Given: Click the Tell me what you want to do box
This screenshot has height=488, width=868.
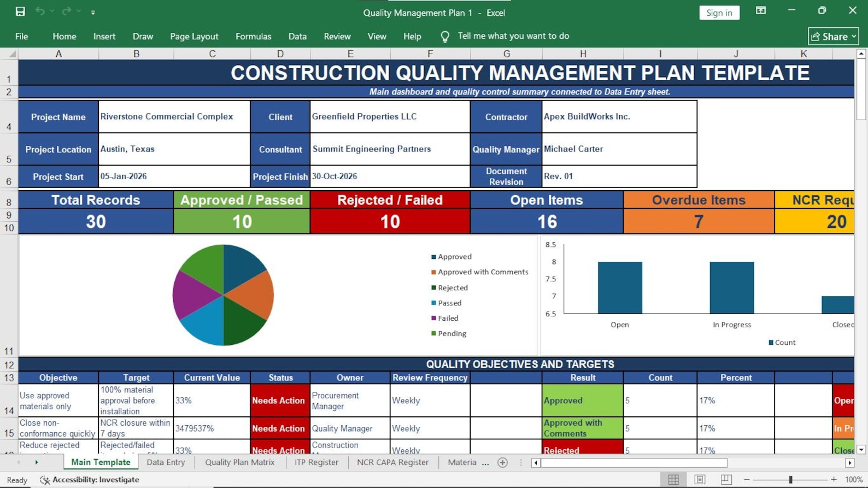Looking at the screenshot, I should coord(513,36).
